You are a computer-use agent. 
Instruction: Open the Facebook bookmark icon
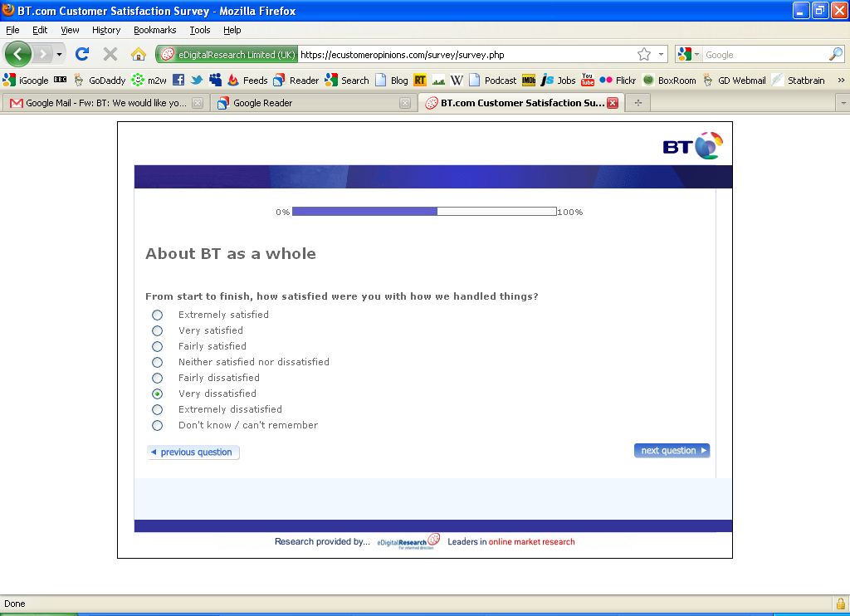tap(178, 81)
